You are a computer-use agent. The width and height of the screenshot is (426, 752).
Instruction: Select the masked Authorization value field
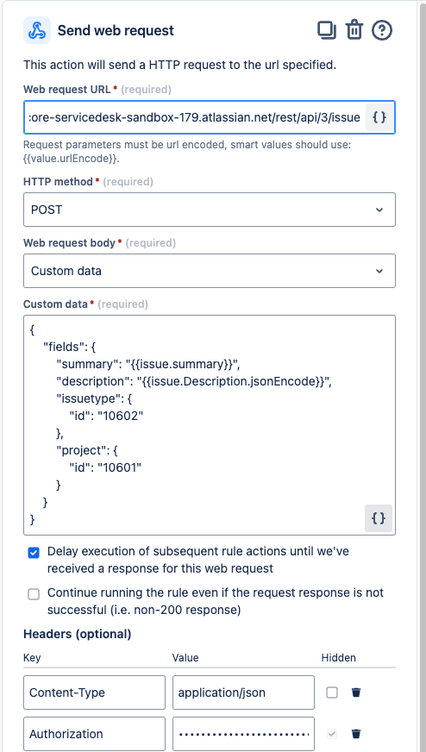(244, 734)
